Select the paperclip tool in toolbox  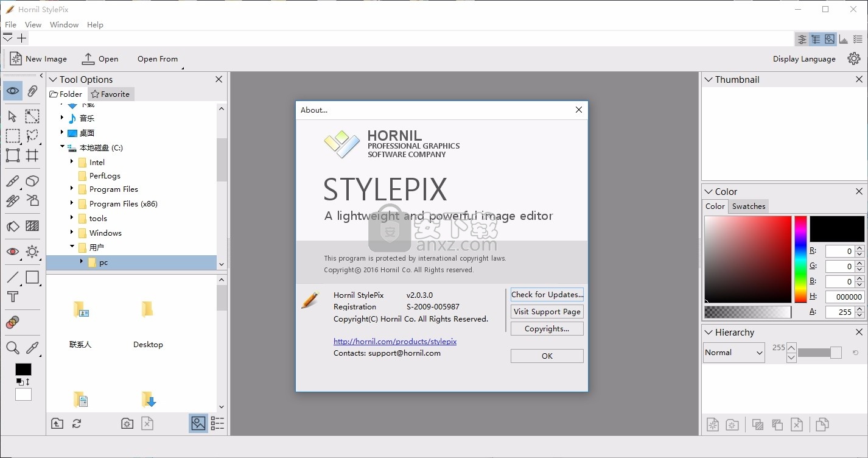coord(32,91)
